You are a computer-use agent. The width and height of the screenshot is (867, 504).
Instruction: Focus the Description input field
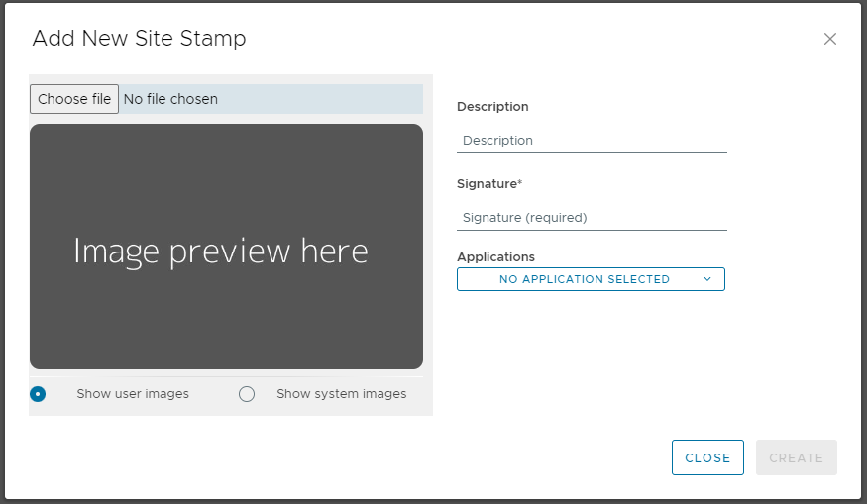click(x=592, y=141)
